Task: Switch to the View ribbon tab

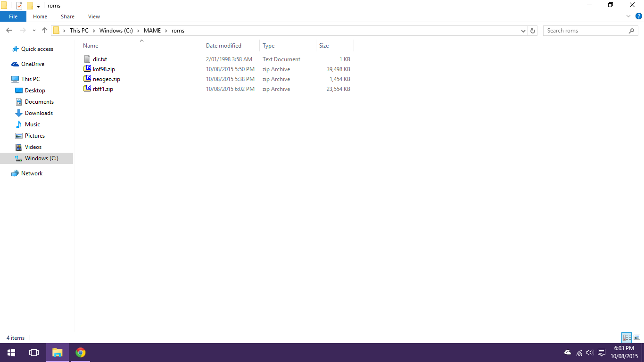Action: coord(94,16)
